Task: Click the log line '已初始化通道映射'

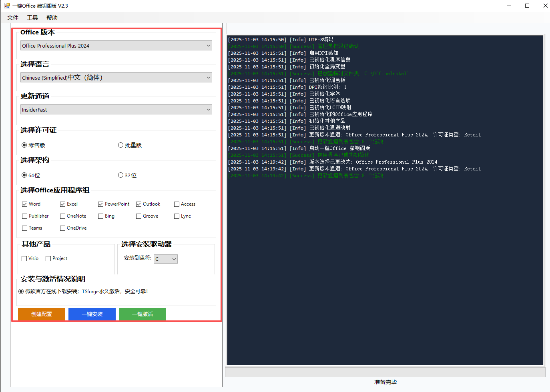Action: (289, 128)
